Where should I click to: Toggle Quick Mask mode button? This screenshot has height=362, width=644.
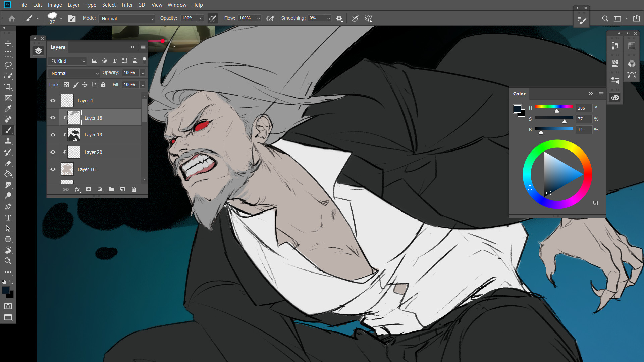click(8, 306)
